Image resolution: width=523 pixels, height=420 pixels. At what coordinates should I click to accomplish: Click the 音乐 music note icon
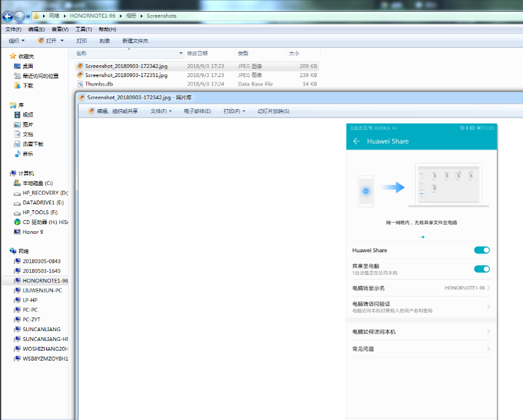[x=18, y=153]
